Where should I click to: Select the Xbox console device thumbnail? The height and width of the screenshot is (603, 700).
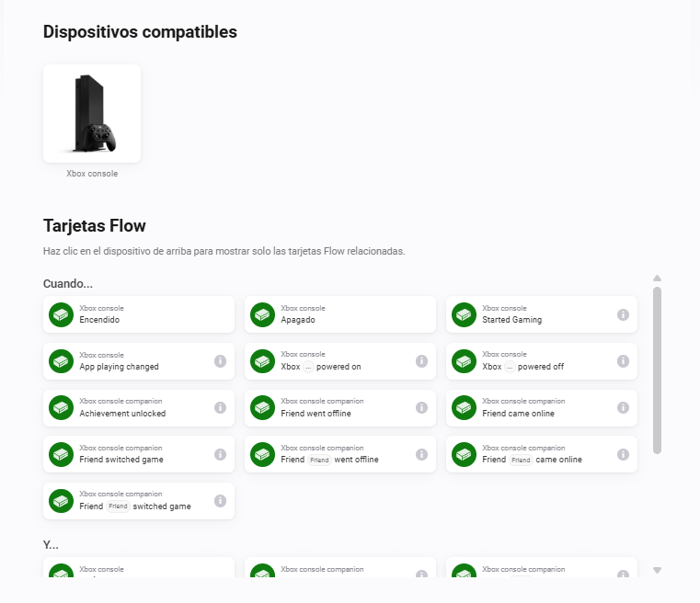[92, 113]
